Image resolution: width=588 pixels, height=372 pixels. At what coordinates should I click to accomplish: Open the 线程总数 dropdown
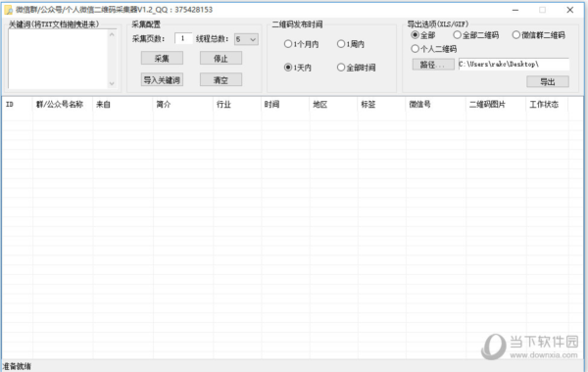point(246,39)
